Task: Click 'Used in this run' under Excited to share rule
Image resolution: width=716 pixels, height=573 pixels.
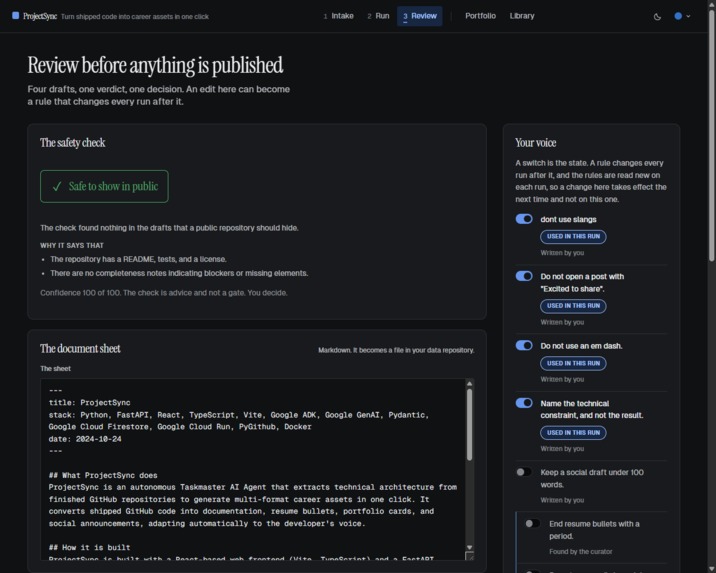Action: point(573,306)
